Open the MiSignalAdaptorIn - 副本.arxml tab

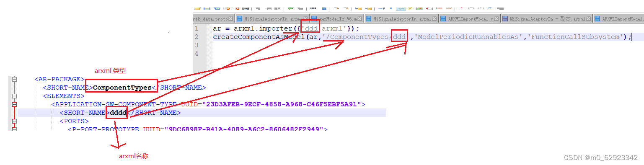pyautogui.click(x=547, y=19)
